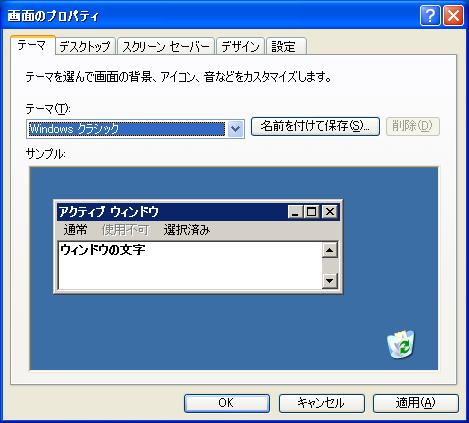Click the 名前を付けて保存 button
Screen dimensions: 469x423
coord(315,126)
